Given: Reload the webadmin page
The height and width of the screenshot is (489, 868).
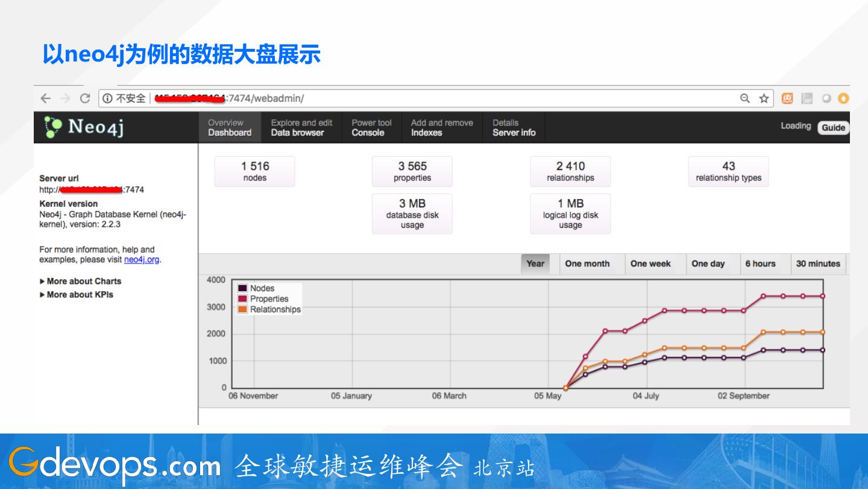Looking at the screenshot, I should pyautogui.click(x=85, y=98).
